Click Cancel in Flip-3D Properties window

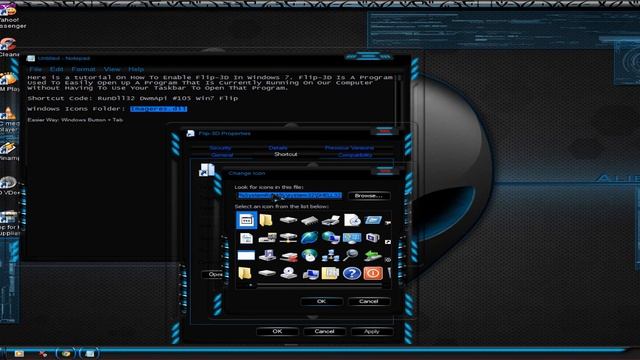point(324,331)
